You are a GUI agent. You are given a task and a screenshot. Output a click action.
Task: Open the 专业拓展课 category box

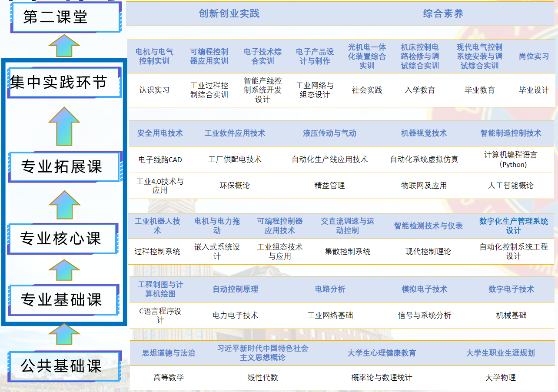pos(64,167)
